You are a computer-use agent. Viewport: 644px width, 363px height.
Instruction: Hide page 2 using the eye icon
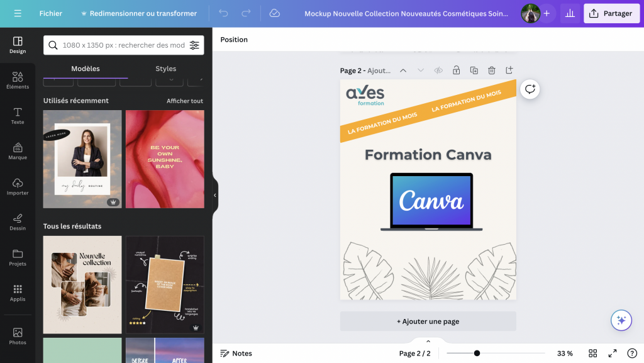[438, 70]
